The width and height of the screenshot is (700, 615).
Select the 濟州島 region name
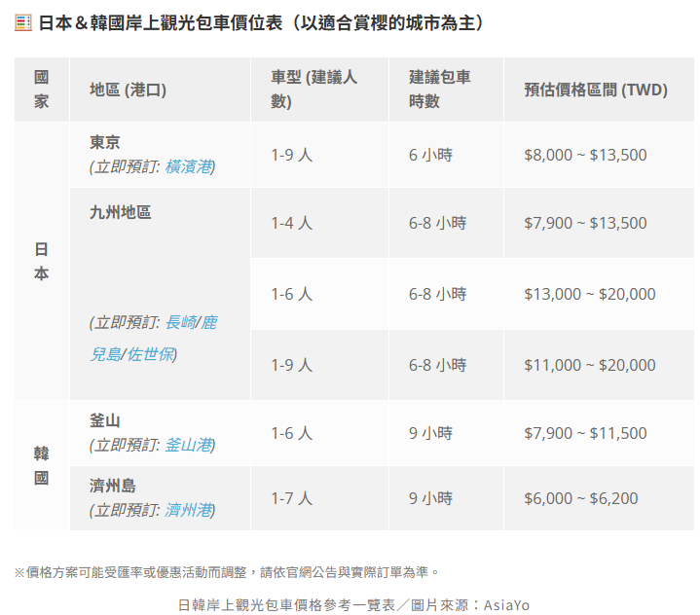coord(113,485)
